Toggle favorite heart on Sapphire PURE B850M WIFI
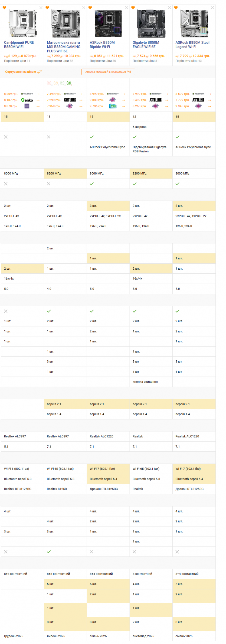The image size is (226, 644). [4, 8]
